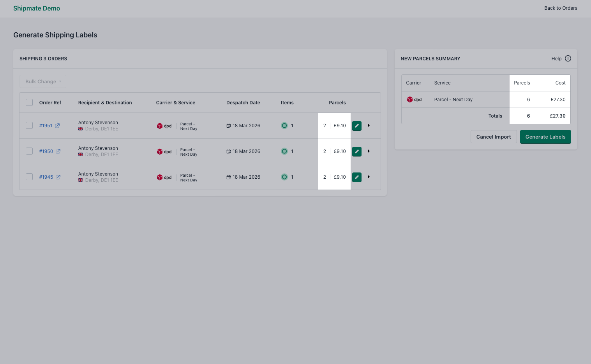Open the Bulk Change dropdown

click(x=42, y=81)
